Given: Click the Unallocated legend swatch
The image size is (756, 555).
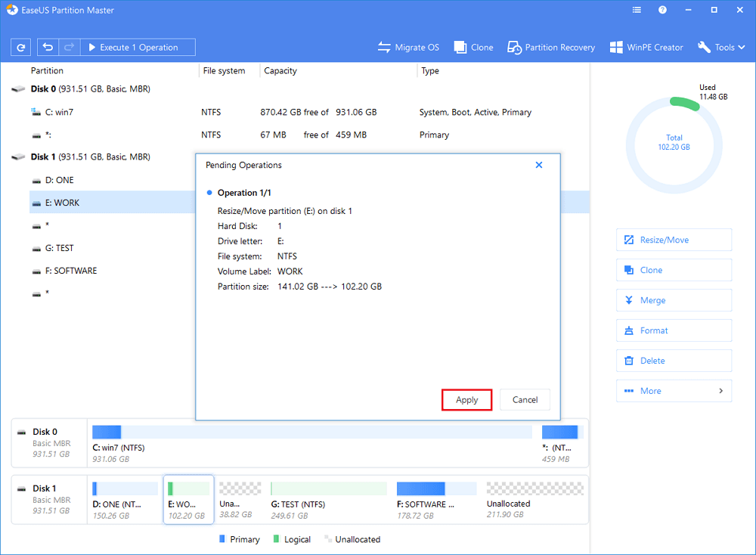Looking at the screenshot, I should click(328, 538).
